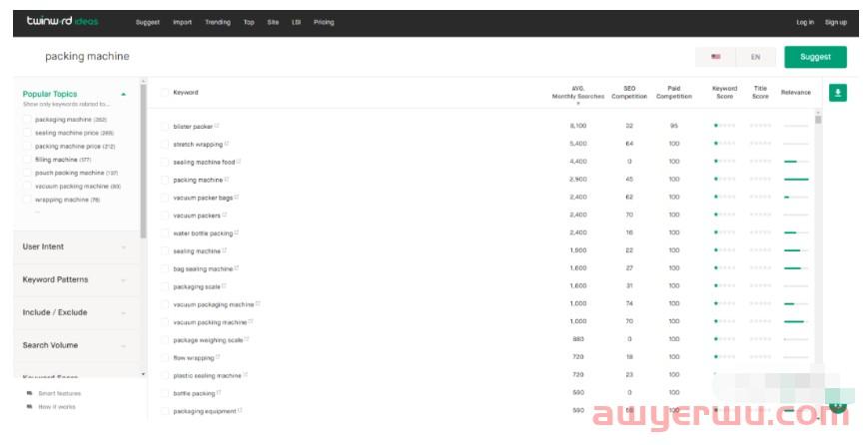Open the US flag country selector
The width and height of the screenshot is (868, 445).
[715, 57]
